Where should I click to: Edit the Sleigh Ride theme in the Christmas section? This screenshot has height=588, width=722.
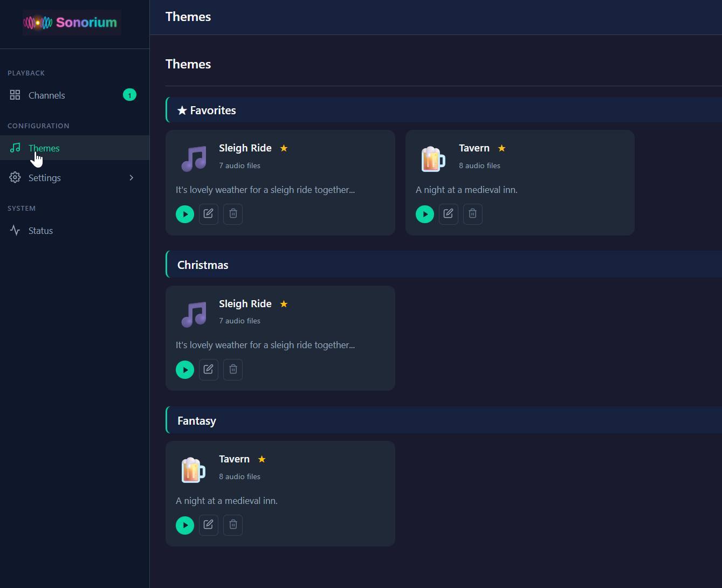pos(209,369)
